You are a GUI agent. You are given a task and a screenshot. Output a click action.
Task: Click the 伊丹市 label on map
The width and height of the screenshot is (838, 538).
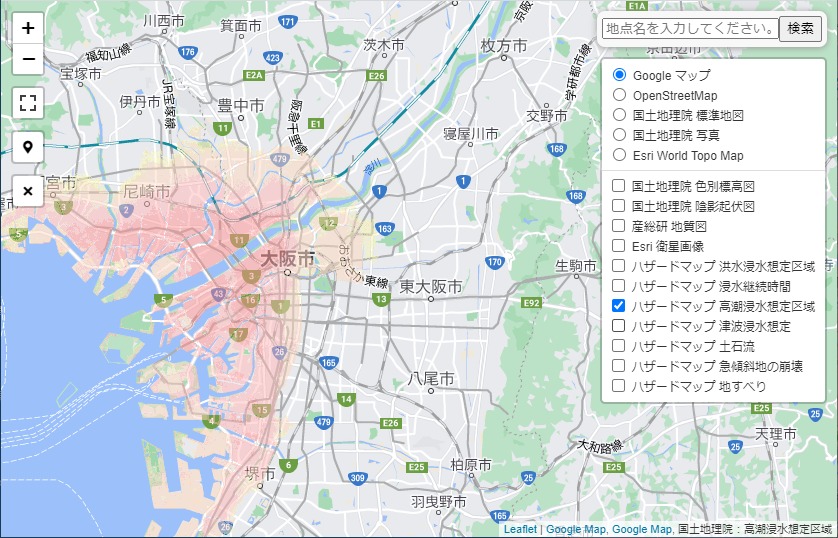coord(139,102)
